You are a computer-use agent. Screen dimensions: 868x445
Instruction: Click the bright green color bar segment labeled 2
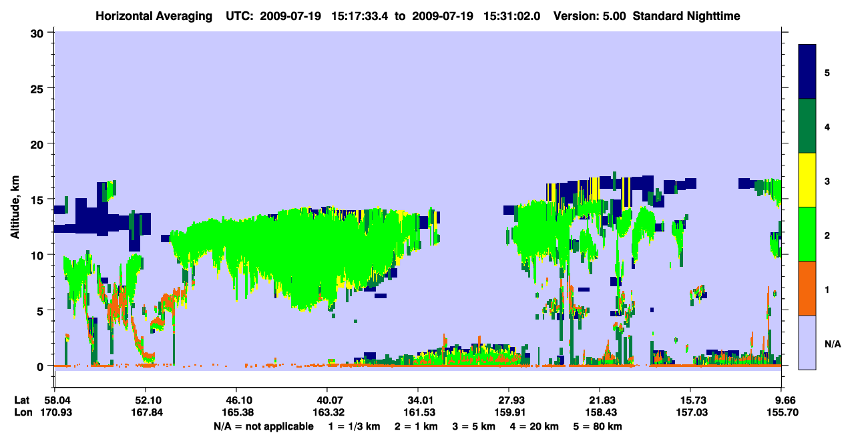807,234
